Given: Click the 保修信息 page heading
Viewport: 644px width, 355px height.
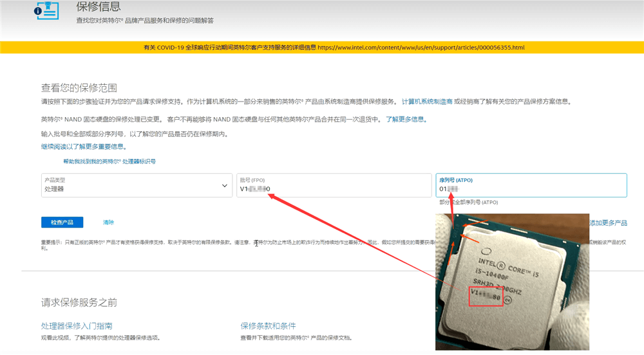Looking at the screenshot, I should click(x=99, y=7).
